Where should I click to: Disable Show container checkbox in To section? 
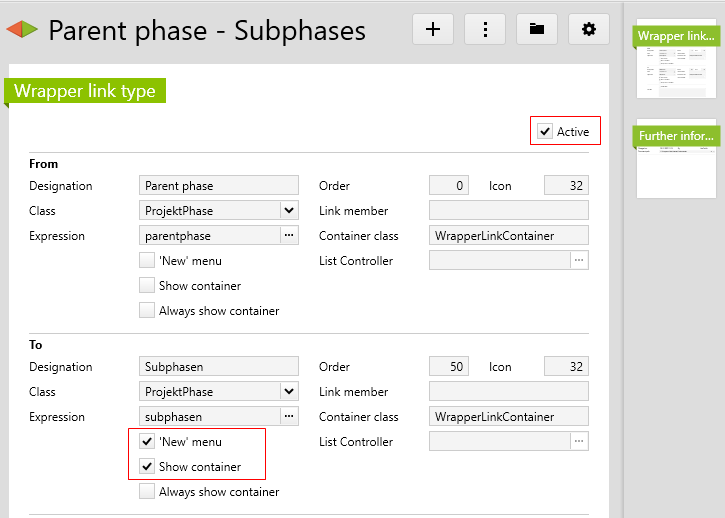click(147, 467)
